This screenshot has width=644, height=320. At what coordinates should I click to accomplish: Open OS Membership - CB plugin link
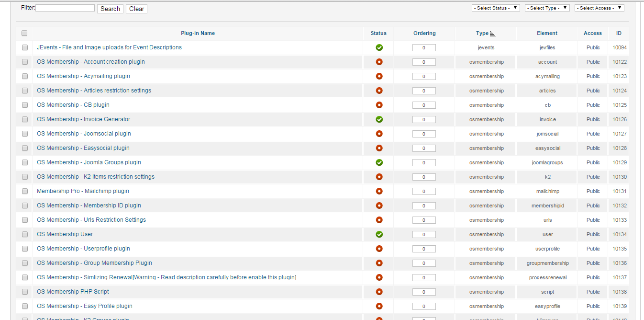[73, 105]
